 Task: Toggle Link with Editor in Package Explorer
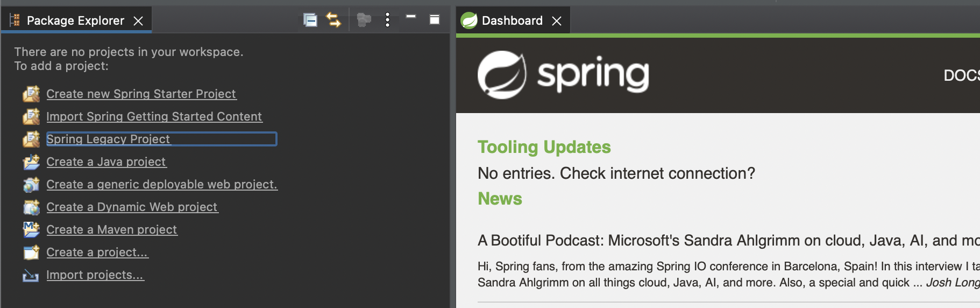click(333, 20)
